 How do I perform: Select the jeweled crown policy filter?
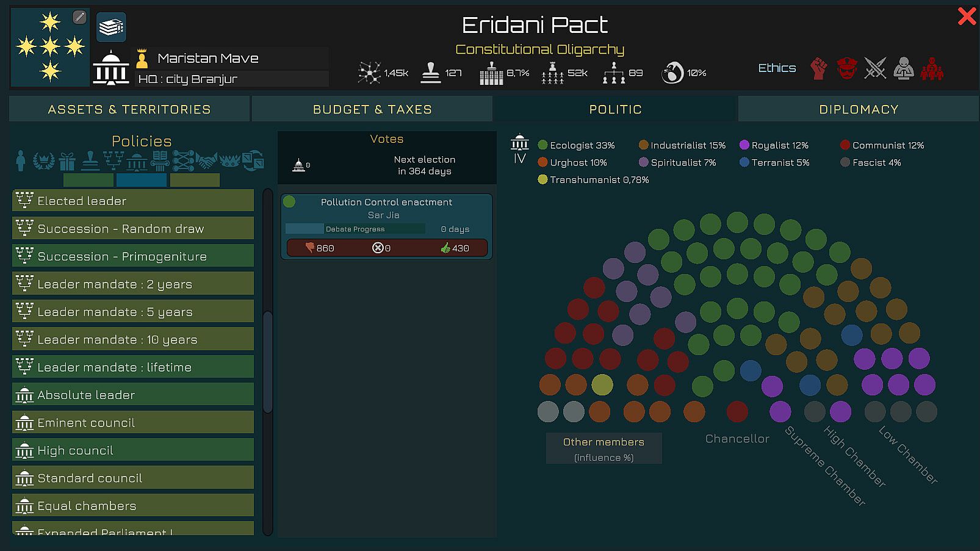point(229,161)
